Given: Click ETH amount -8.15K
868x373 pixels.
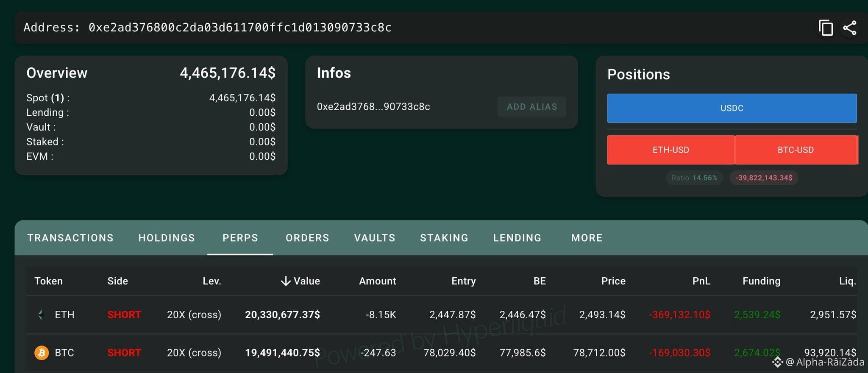Looking at the screenshot, I should point(381,315).
